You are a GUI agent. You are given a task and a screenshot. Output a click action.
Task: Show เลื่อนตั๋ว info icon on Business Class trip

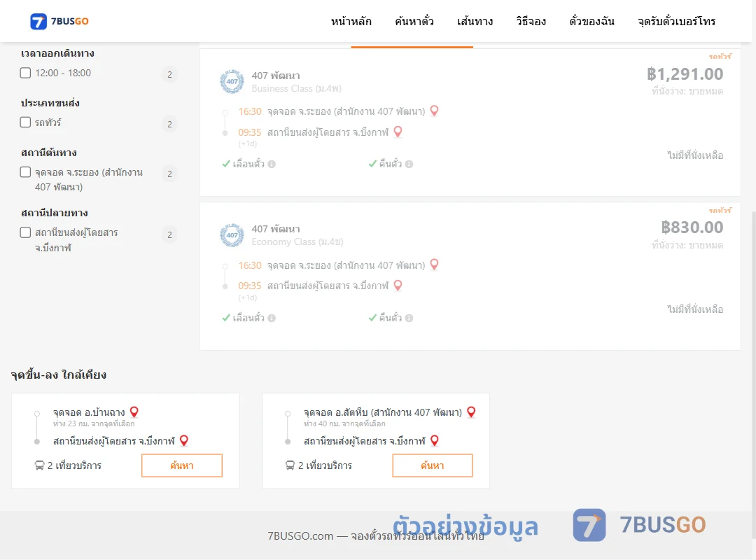pyautogui.click(x=272, y=164)
